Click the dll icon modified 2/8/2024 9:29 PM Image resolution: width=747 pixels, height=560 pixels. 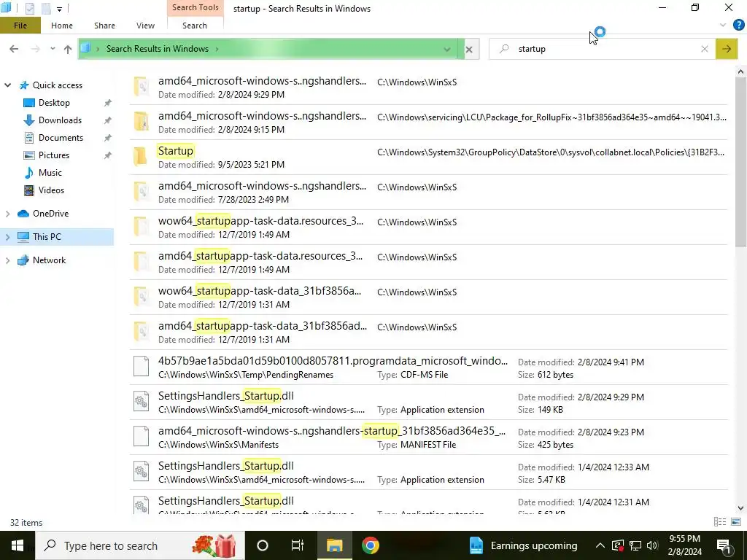tap(141, 402)
